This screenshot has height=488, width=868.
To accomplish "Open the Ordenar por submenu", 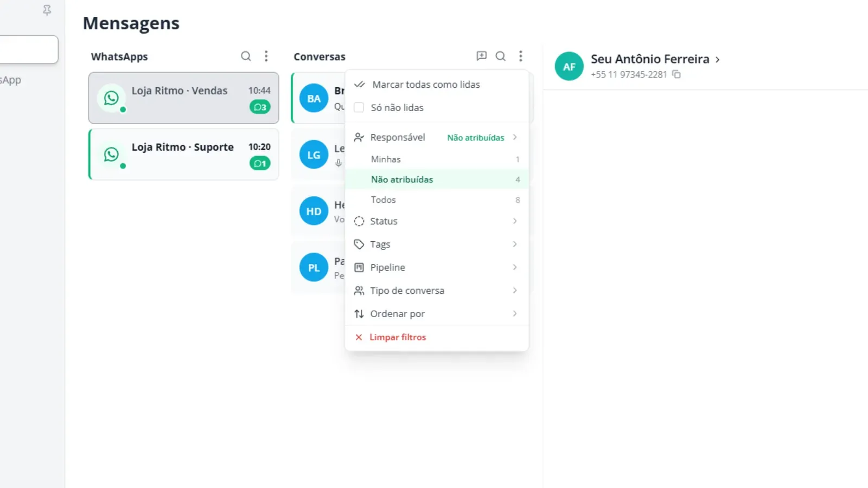I will (x=437, y=314).
